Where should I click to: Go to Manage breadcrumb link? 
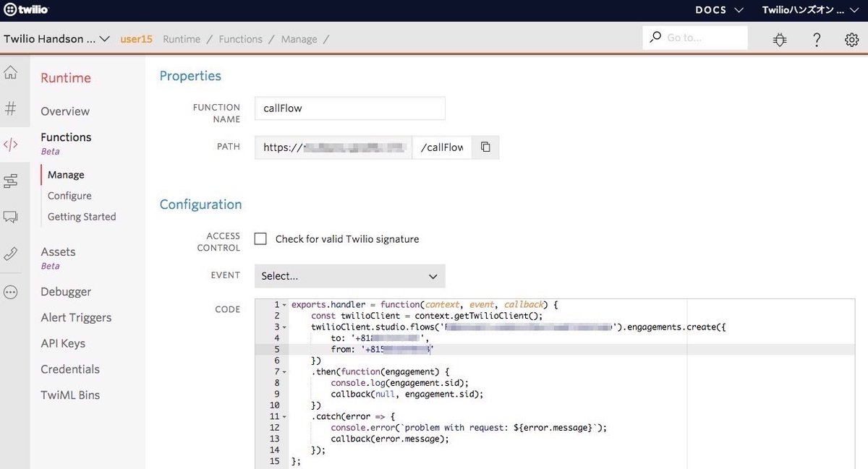click(x=299, y=39)
